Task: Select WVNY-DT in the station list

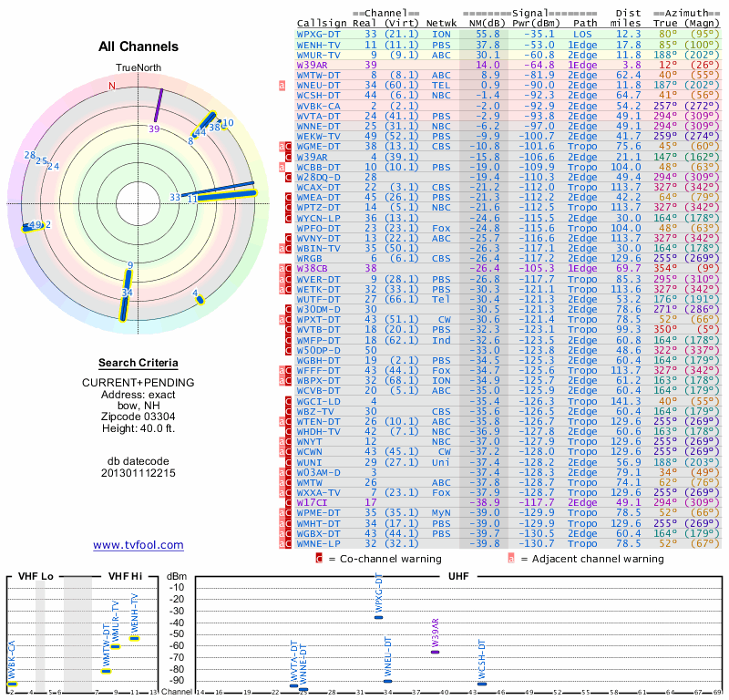Action: (318, 238)
